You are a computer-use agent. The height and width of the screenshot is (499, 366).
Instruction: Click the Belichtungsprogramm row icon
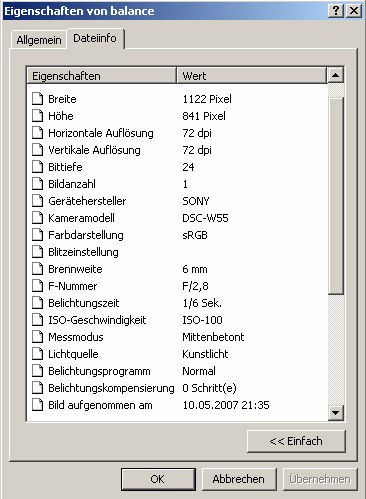coord(38,371)
